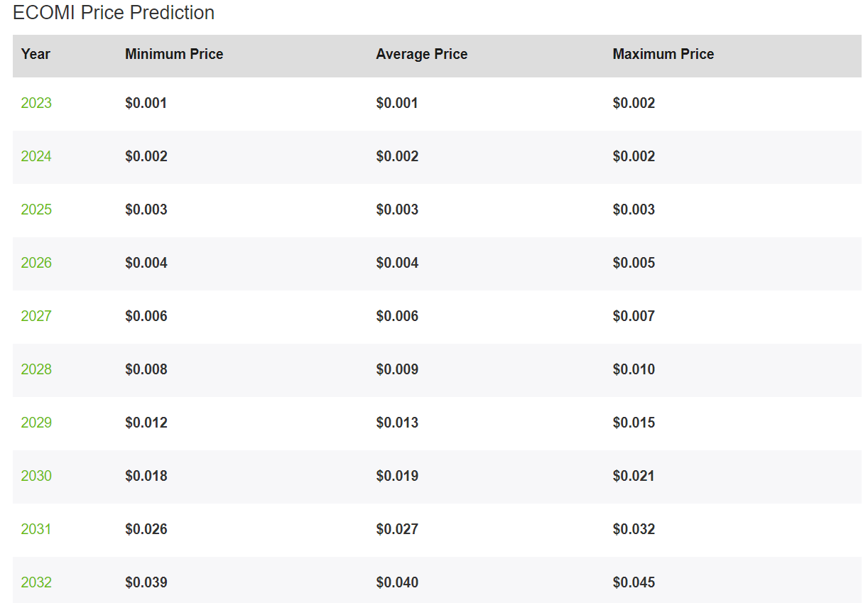
Task: Visit the 2031 year link
Action: [36, 529]
